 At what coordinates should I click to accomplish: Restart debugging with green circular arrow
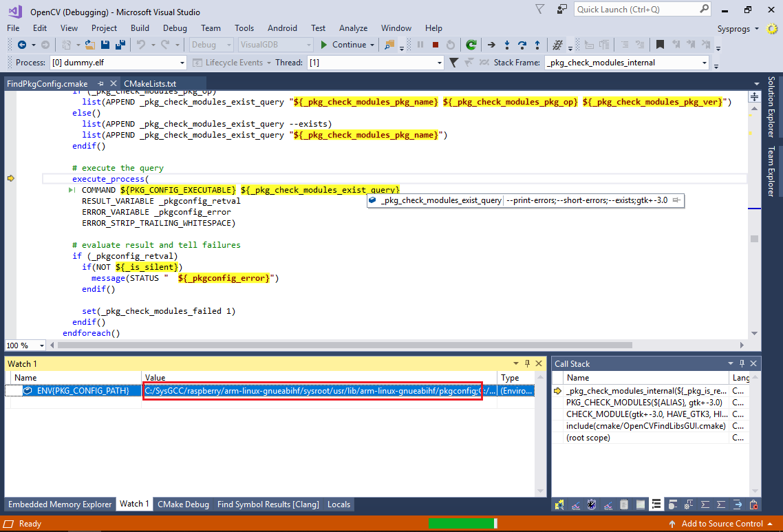click(471, 45)
